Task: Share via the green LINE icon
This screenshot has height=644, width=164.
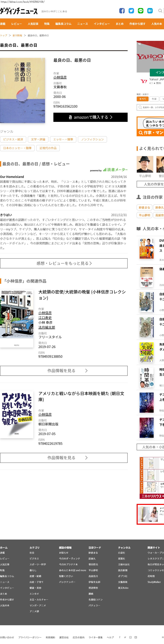Action: coord(141,11)
